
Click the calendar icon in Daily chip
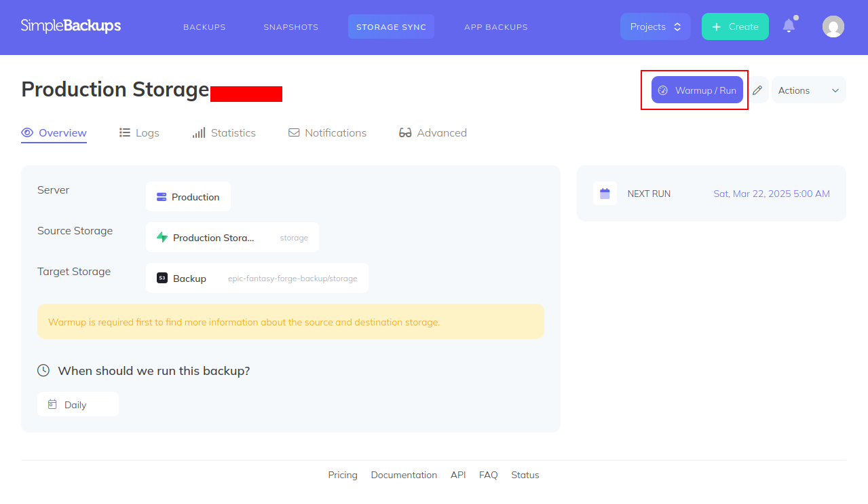click(x=52, y=404)
